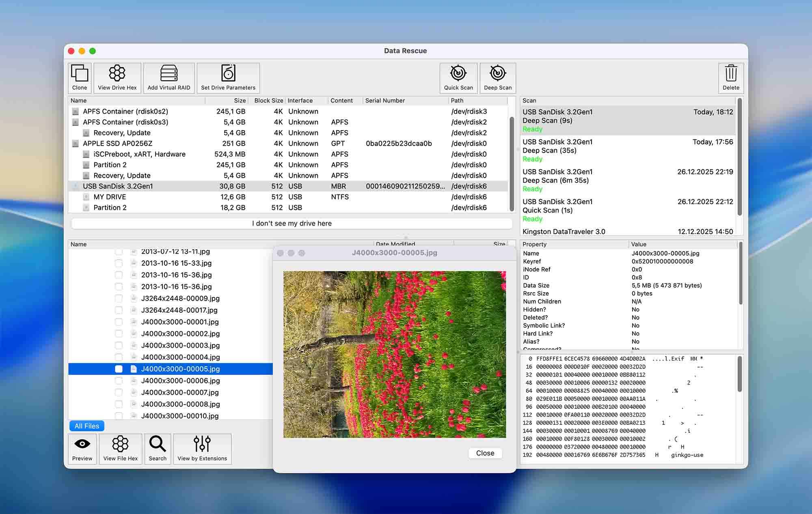Open Set Drive Parameters
The image size is (812, 514).
(228, 78)
